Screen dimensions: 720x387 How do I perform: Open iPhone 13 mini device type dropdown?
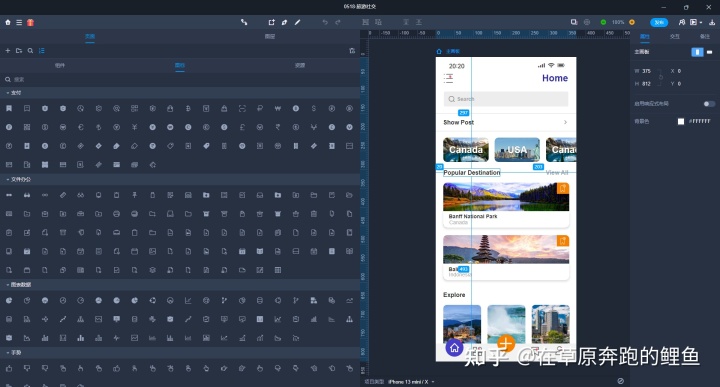tap(411, 381)
